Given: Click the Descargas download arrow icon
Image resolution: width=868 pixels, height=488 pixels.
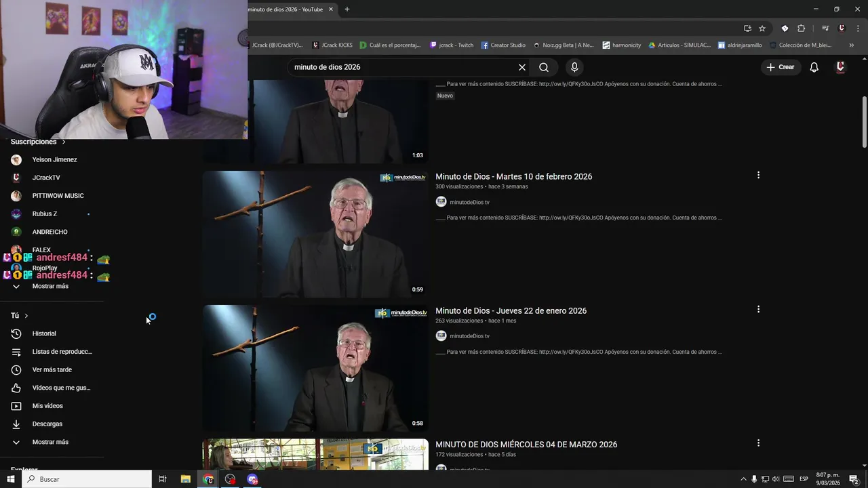Looking at the screenshot, I should click(x=16, y=424).
